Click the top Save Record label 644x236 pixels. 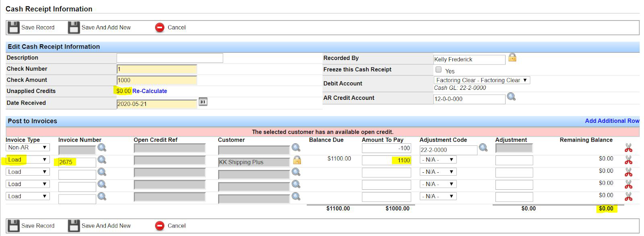(38, 27)
